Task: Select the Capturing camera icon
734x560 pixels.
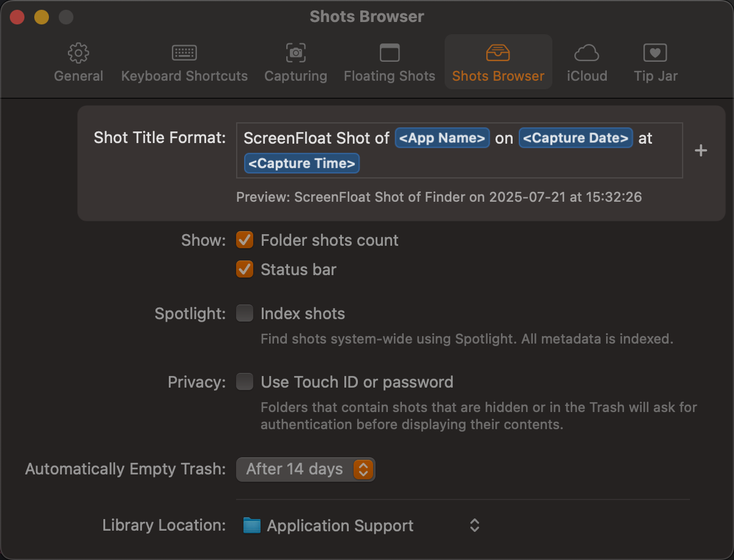Action: click(295, 54)
